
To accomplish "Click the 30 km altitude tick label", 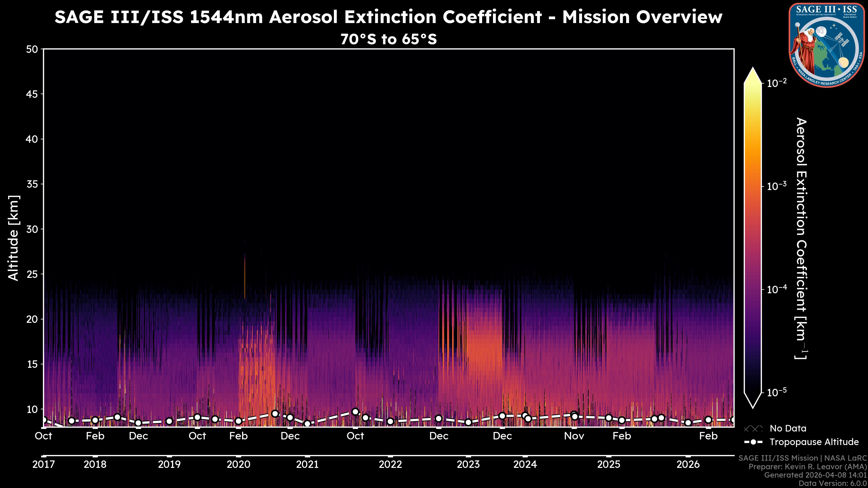I will (x=32, y=229).
